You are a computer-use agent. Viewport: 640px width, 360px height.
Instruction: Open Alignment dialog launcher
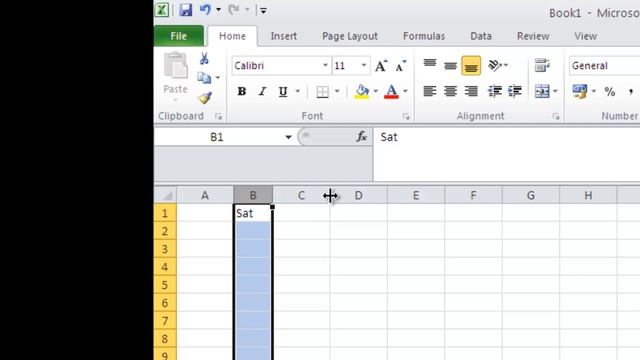click(x=556, y=117)
